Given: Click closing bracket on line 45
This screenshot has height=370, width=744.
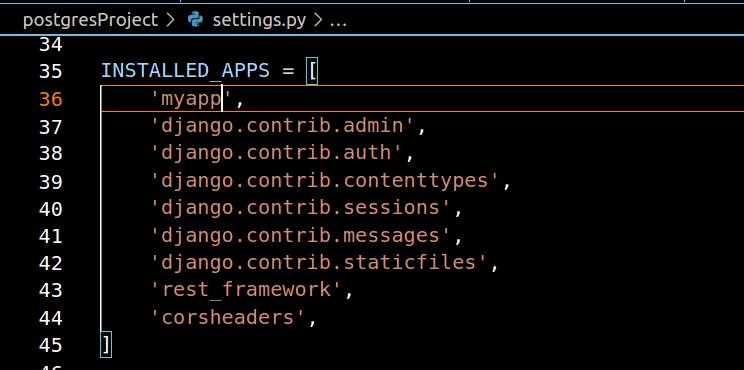Looking at the screenshot, I should (x=106, y=345).
